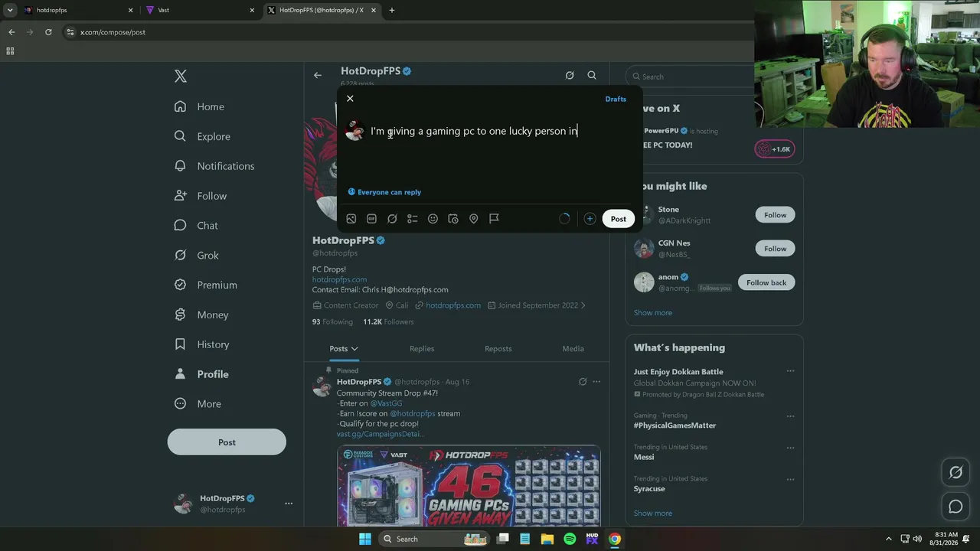
Task: Open the Messi trending topic
Action: (644, 457)
